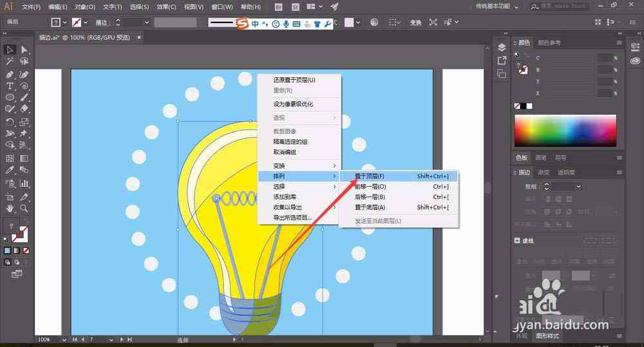644x347 pixels.
Task: Select the Blend tool
Action: 24,170
